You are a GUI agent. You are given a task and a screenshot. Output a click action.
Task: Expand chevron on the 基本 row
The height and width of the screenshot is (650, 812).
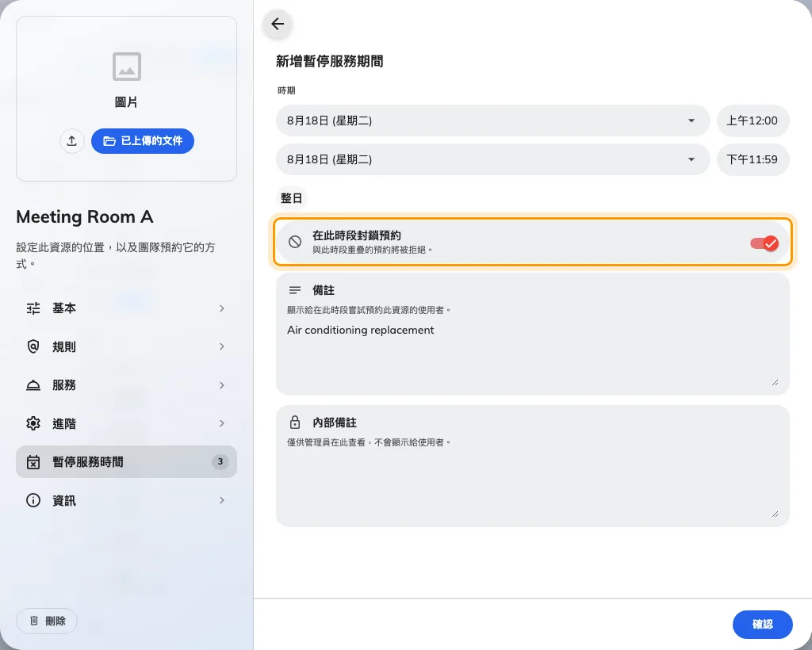click(222, 308)
